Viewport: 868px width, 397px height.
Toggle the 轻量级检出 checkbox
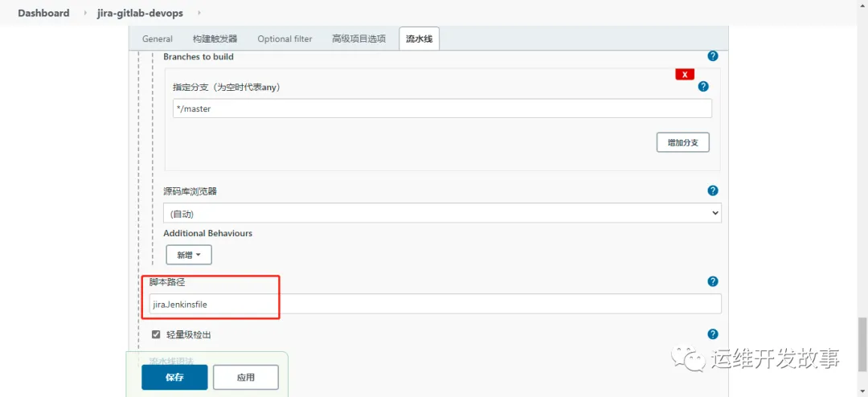(x=156, y=334)
